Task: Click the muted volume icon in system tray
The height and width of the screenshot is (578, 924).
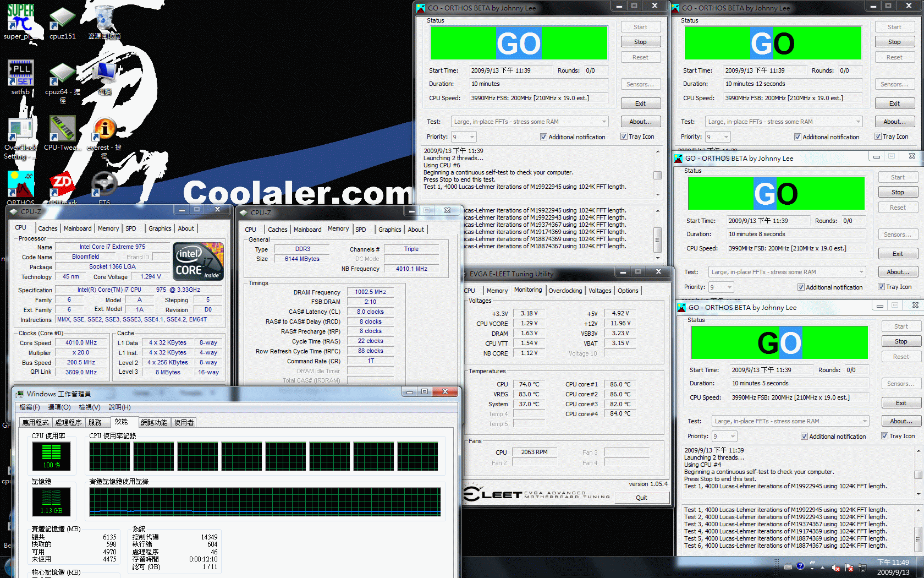Action: 835,568
